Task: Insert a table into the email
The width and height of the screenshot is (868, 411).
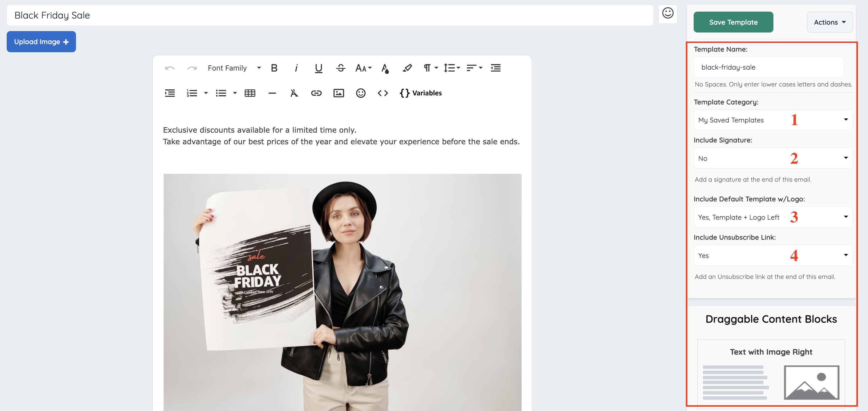Action: tap(250, 93)
